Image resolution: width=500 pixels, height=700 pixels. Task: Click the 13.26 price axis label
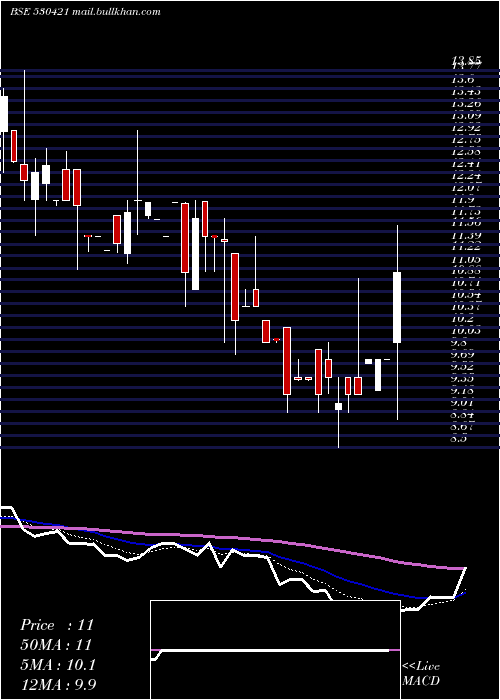point(467,104)
